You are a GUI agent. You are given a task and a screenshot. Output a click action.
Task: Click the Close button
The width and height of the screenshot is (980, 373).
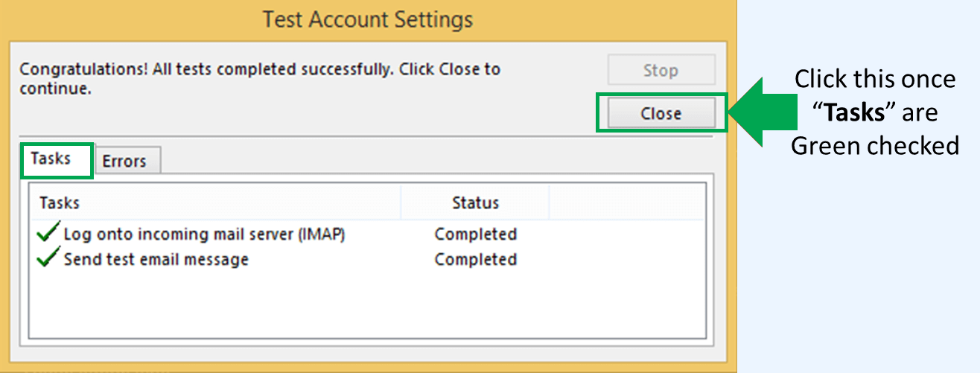[661, 114]
